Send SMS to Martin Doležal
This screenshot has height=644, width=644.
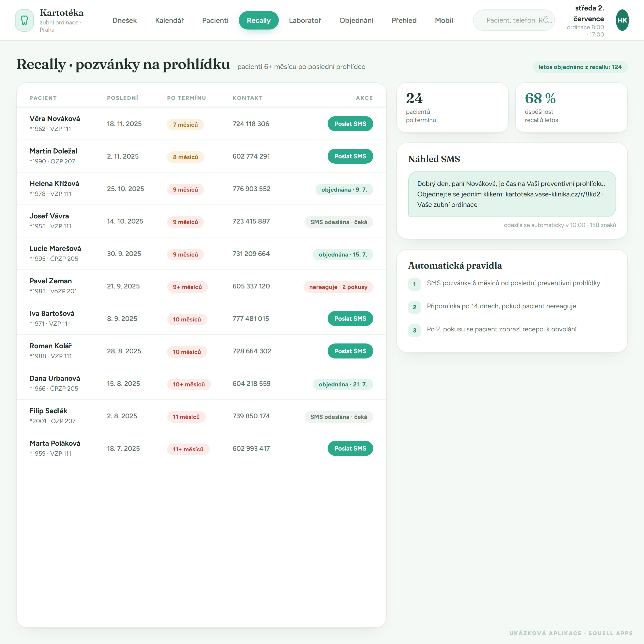pos(350,156)
